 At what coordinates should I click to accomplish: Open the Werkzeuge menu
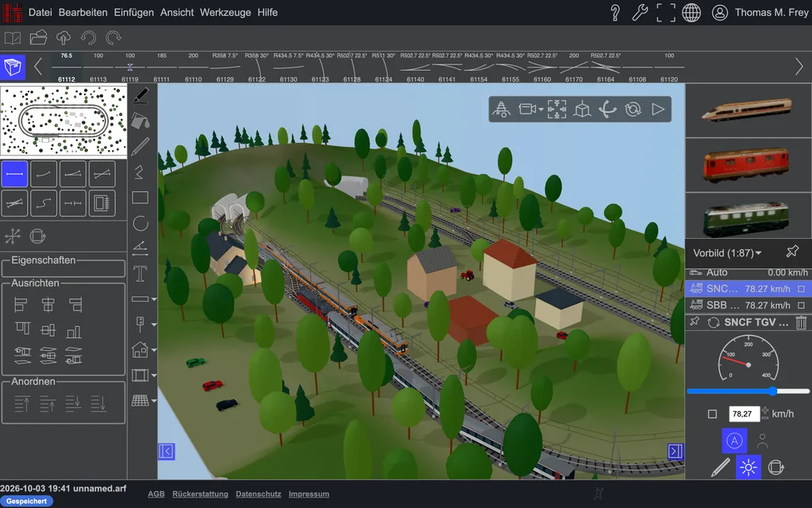(x=225, y=13)
